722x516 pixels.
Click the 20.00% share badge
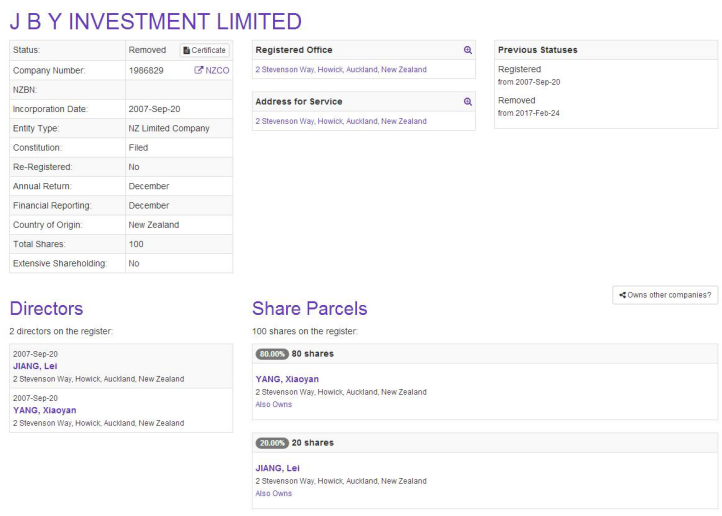(x=272, y=443)
